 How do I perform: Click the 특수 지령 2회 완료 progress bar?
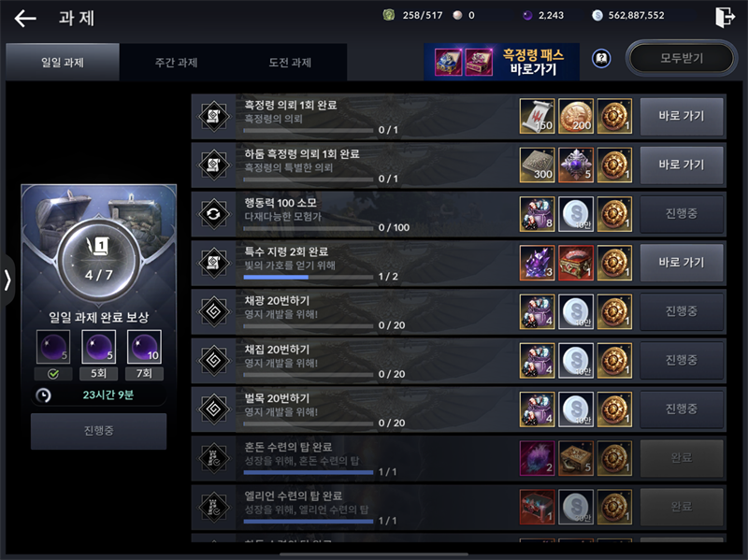pyautogui.click(x=309, y=277)
